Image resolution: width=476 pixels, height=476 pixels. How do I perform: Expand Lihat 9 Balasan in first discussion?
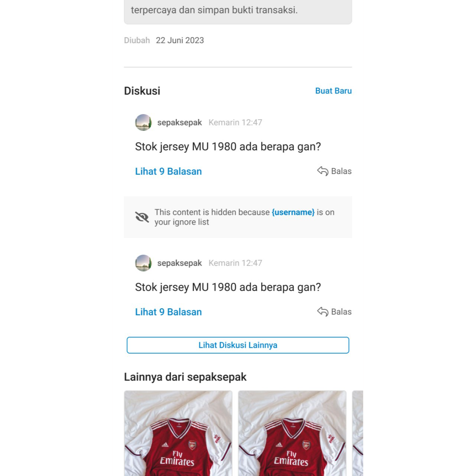pyautogui.click(x=168, y=171)
